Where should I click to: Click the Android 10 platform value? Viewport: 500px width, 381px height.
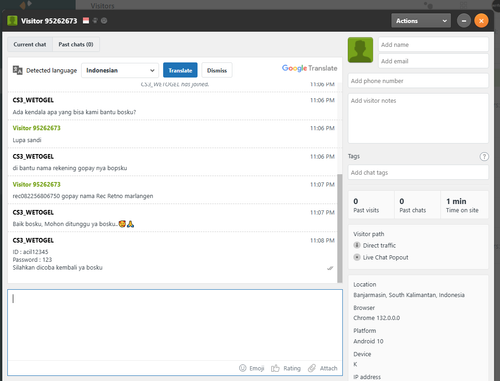click(368, 341)
